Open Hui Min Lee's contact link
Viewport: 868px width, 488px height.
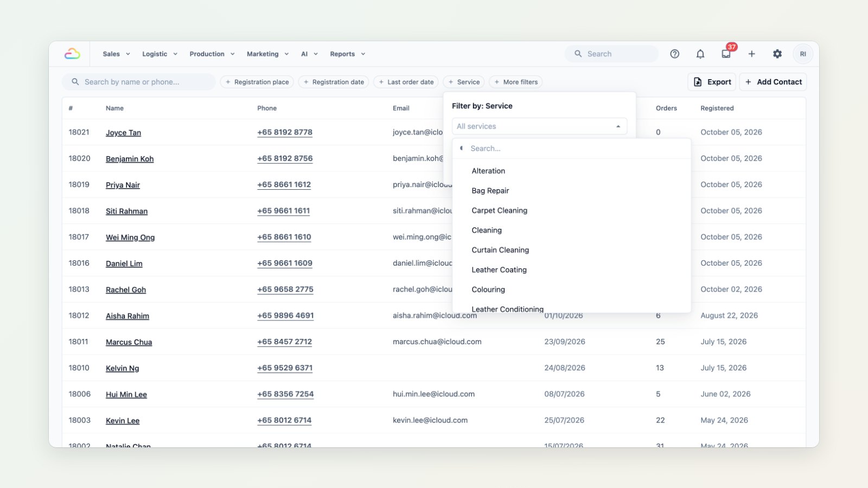click(126, 395)
